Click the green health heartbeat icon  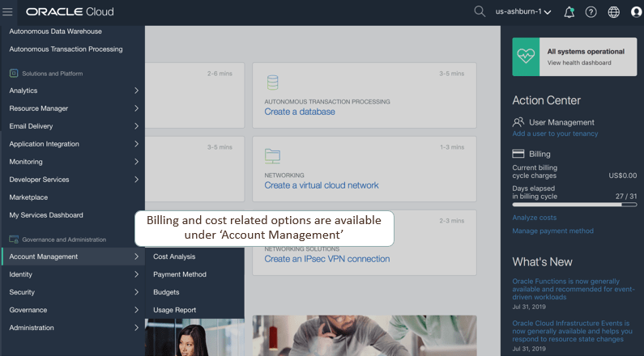(526, 57)
